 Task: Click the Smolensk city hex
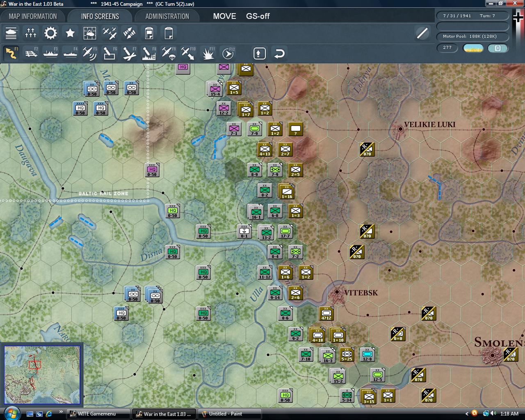(492, 355)
